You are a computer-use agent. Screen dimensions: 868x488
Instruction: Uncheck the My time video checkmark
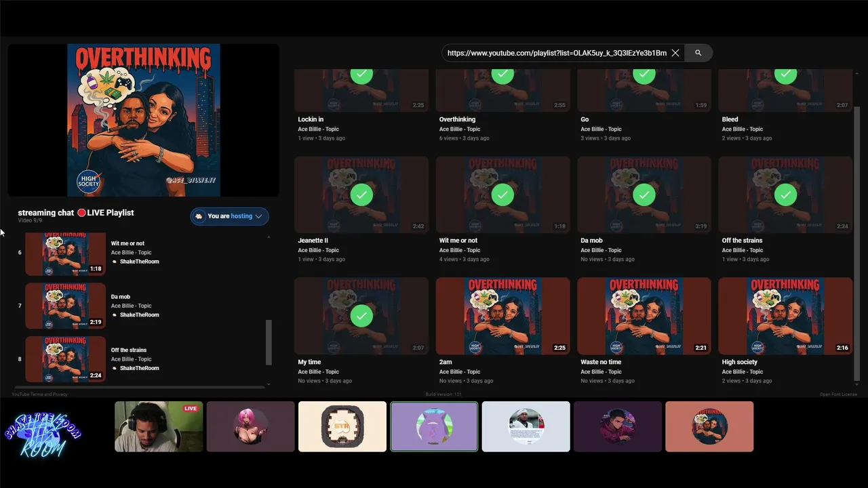[x=361, y=316]
